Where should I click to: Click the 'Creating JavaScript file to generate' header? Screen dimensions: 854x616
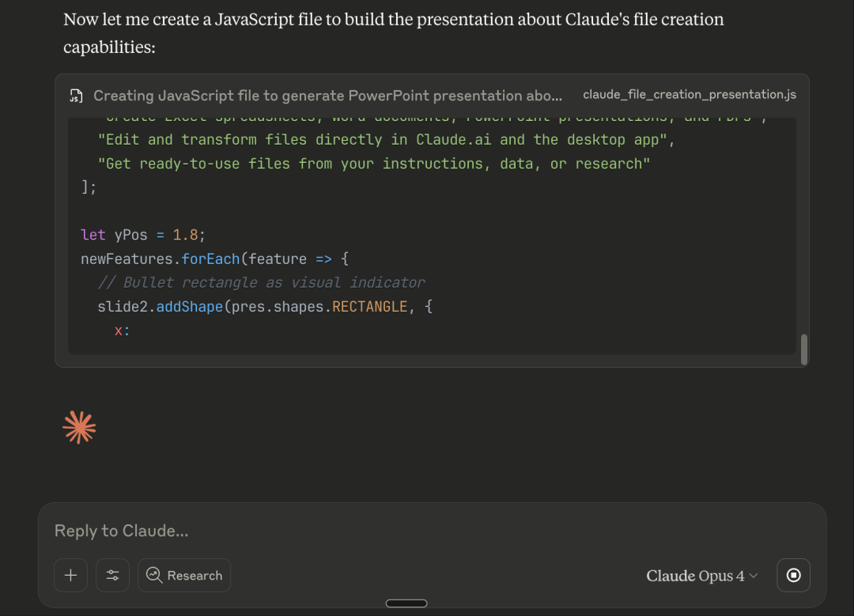tap(327, 96)
